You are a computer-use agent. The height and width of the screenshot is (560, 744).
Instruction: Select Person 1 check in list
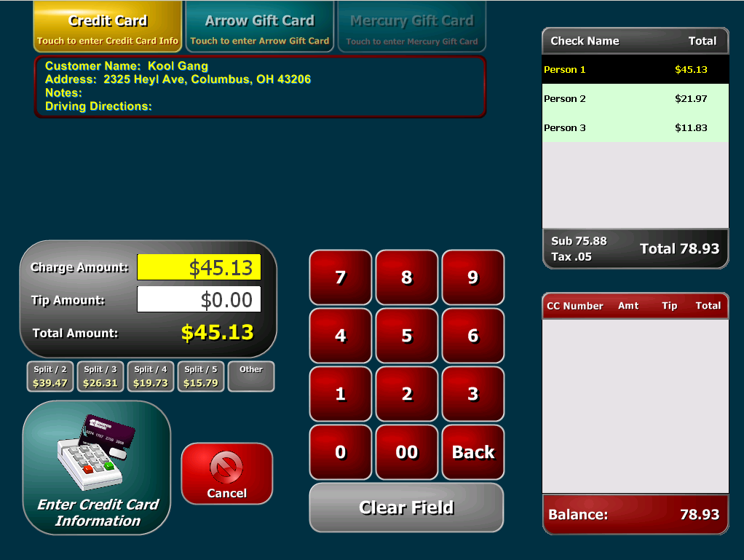pos(635,70)
